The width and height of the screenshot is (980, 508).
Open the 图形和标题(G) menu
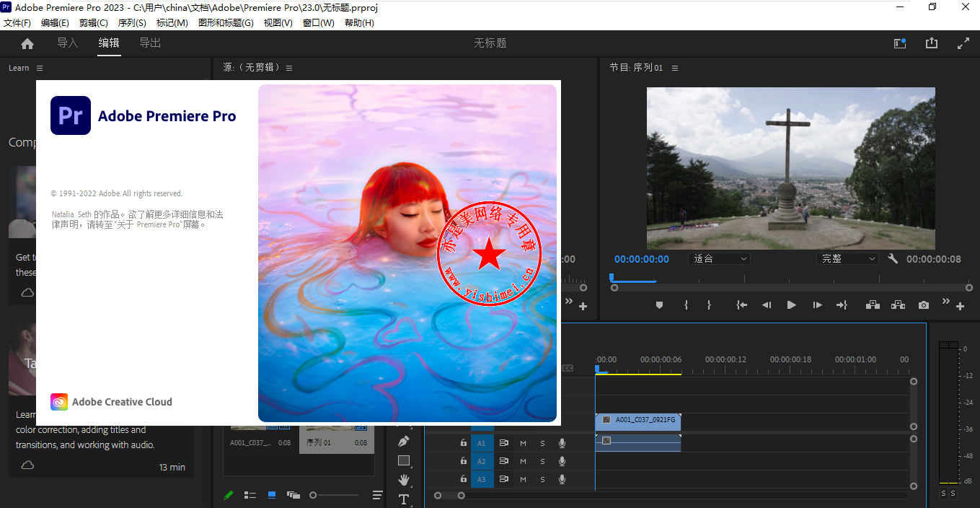pos(226,23)
